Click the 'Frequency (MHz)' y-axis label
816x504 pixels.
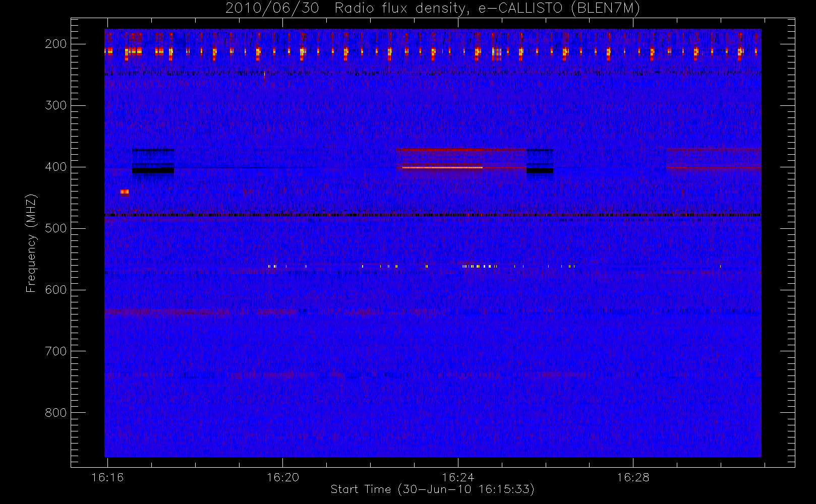point(31,243)
